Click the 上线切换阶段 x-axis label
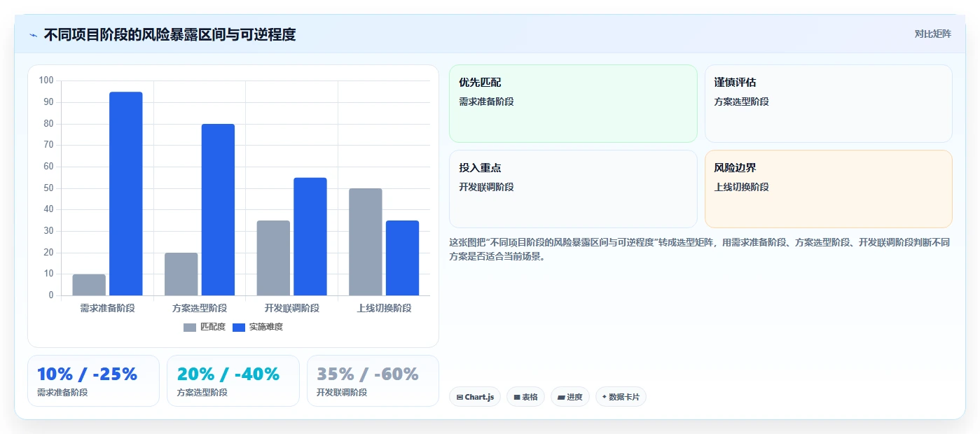This screenshot has height=434, width=980. click(384, 308)
